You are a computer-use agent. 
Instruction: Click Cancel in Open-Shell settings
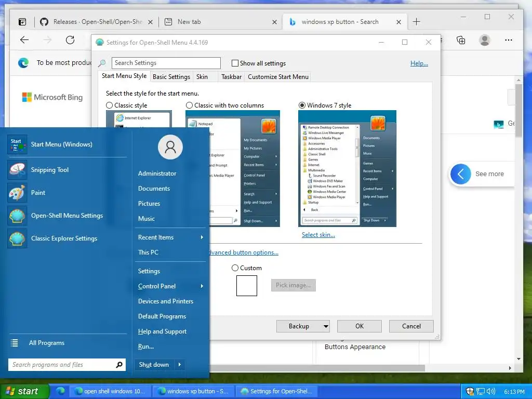click(x=411, y=326)
